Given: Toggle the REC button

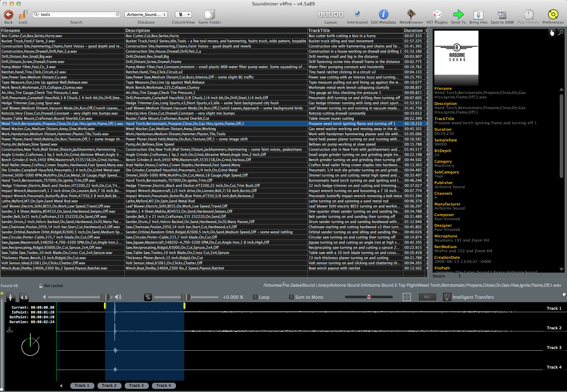Looking at the screenshot, I should point(427,297).
